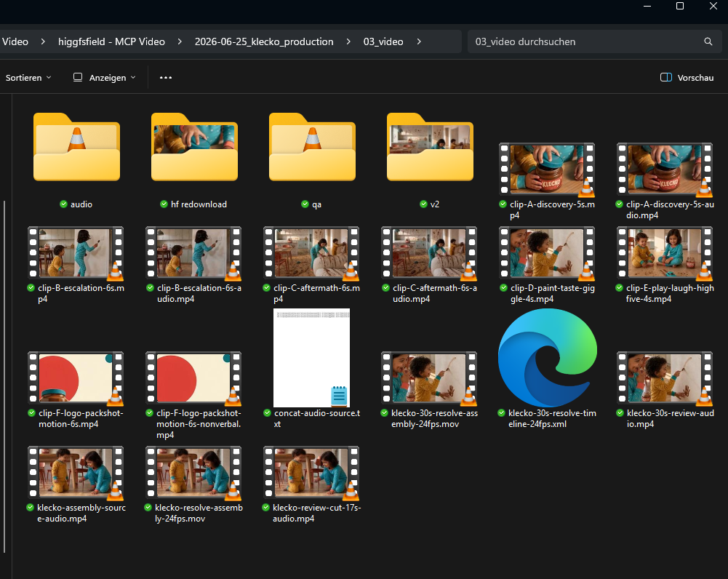Click the hf redownload folder name
The height and width of the screenshot is (579, 728).
point(199,204)
